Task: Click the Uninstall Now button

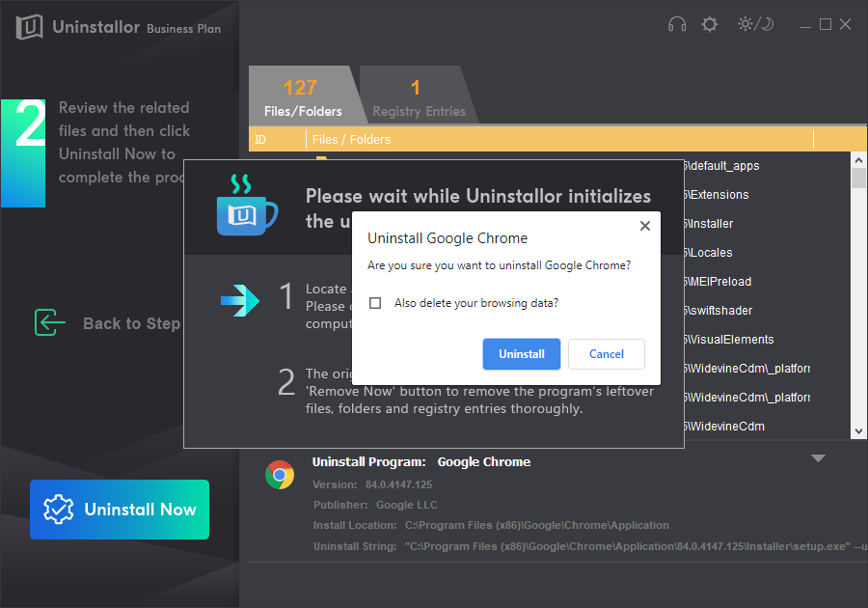Action: (120, 510)
